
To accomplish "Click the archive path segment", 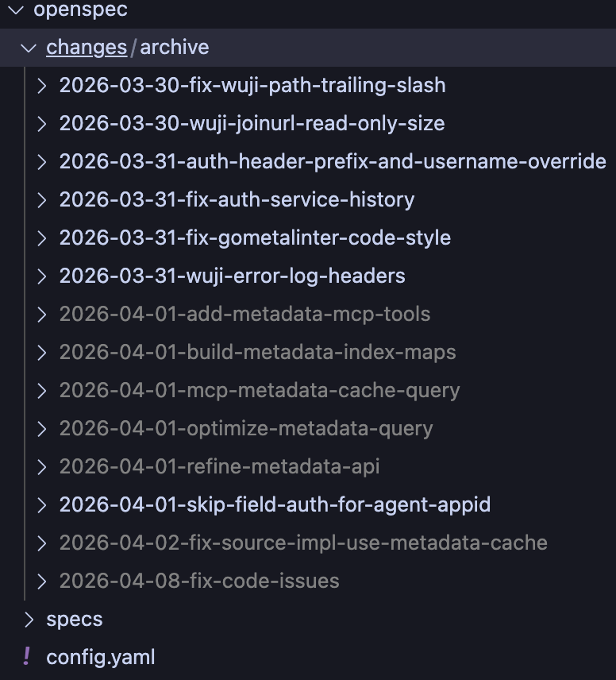I will (x=175, y=48).
